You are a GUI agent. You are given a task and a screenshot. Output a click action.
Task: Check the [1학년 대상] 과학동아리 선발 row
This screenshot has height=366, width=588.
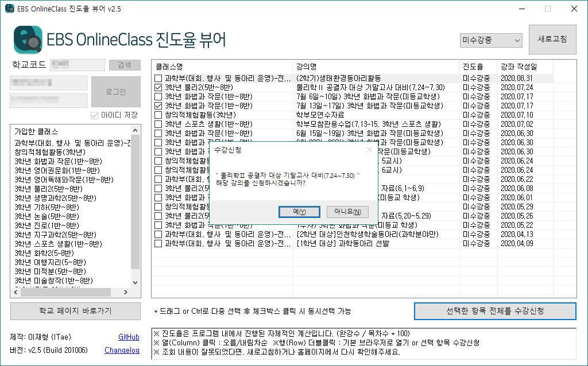point(158,243)
